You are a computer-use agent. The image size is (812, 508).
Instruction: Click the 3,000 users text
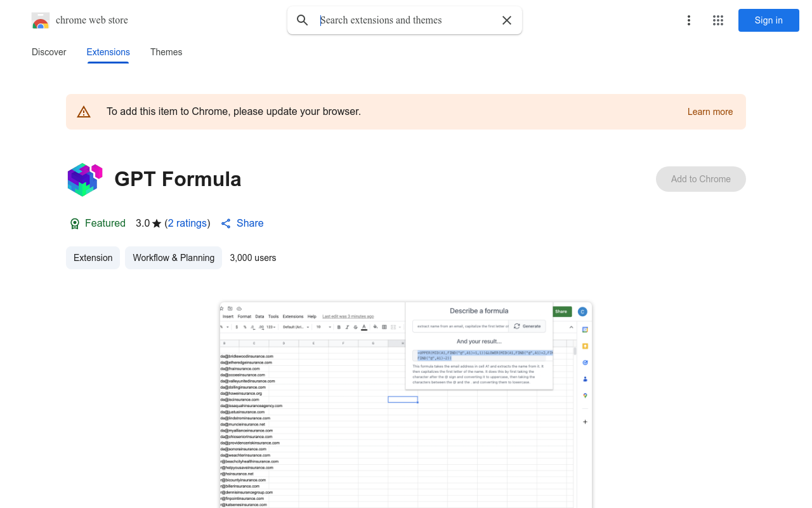pos(253,258)
